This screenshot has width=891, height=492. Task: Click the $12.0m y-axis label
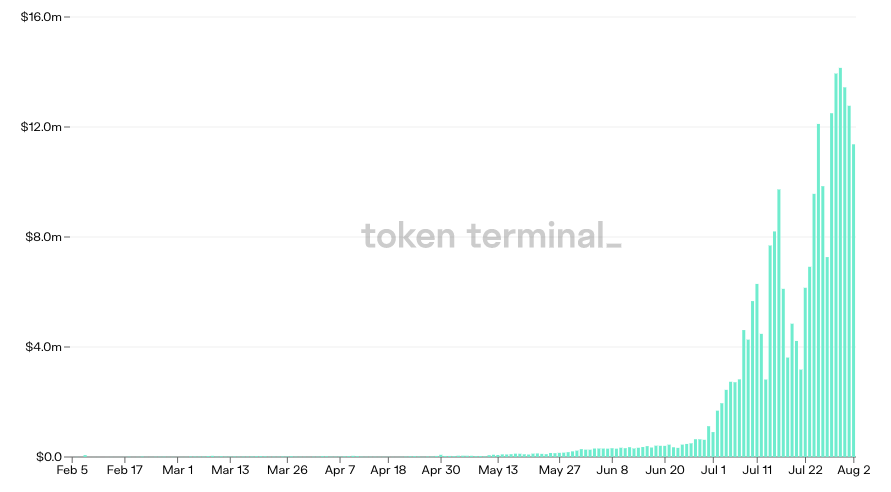[42, 128]
